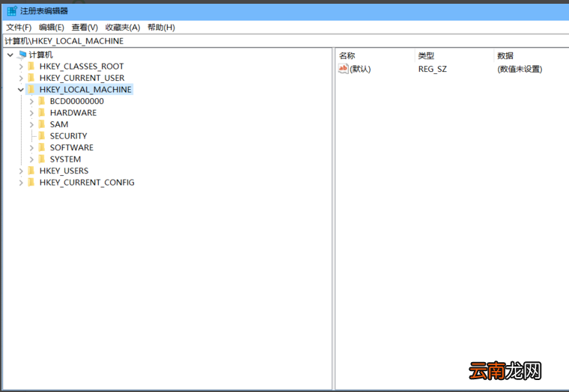Expand HKEY_CURRENT_CONFIG with its chevron
This screenshot has height=392, width=569.
tap(21, 183)
